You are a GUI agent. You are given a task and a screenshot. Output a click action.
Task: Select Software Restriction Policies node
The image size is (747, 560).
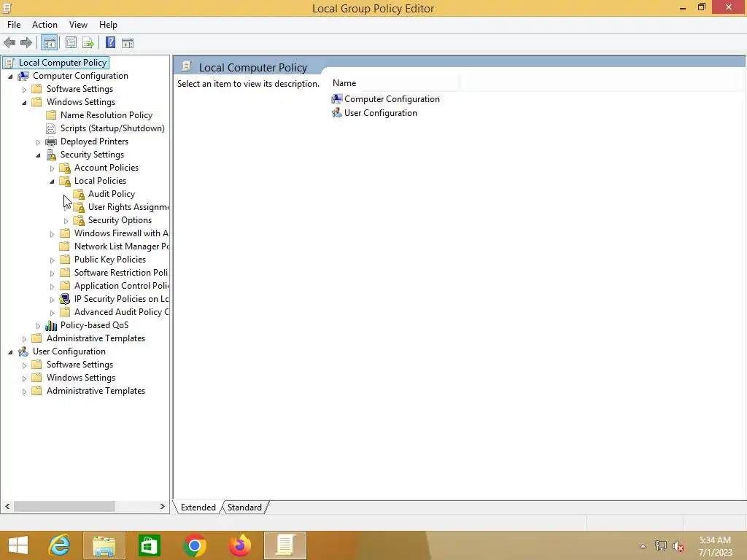pyautogui.click(x=121, y=273)
